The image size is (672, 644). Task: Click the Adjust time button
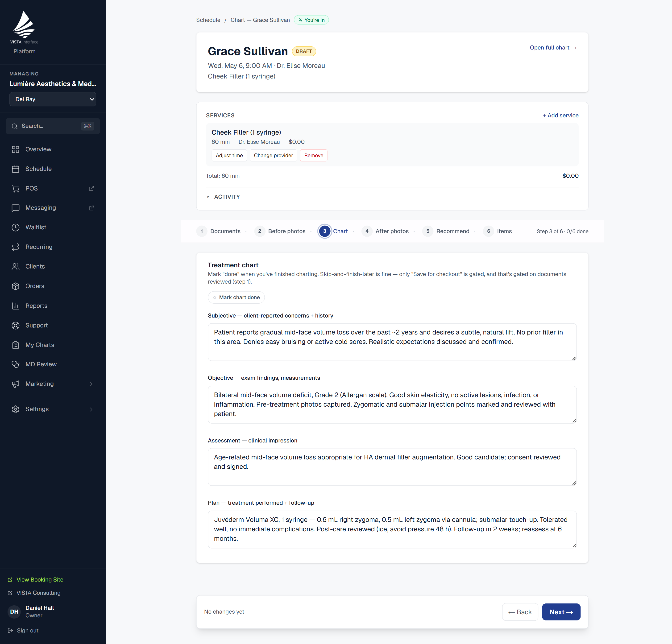point(229,156)
